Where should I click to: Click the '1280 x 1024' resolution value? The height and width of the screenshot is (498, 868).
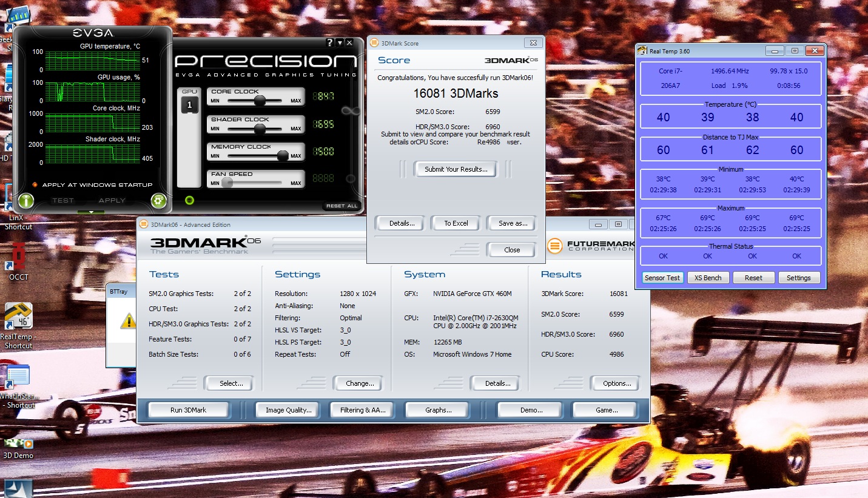click(358, 294)
